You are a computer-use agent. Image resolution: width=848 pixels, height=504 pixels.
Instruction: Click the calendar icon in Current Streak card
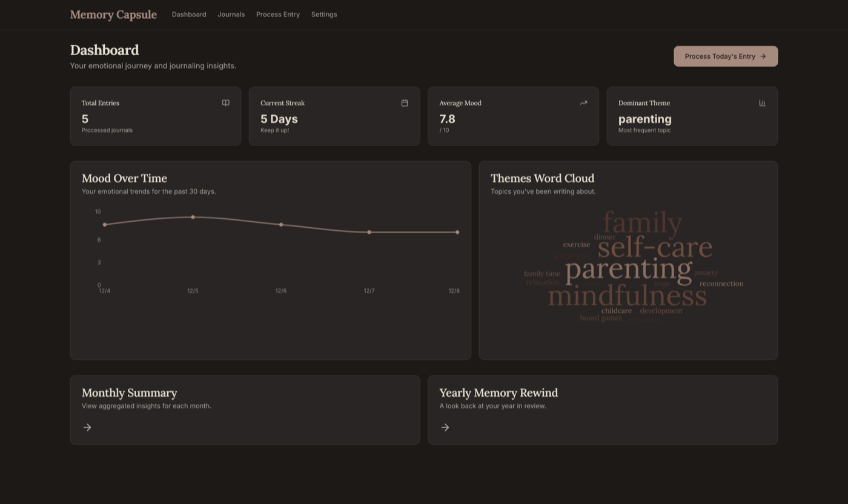[x=405, y=103]
